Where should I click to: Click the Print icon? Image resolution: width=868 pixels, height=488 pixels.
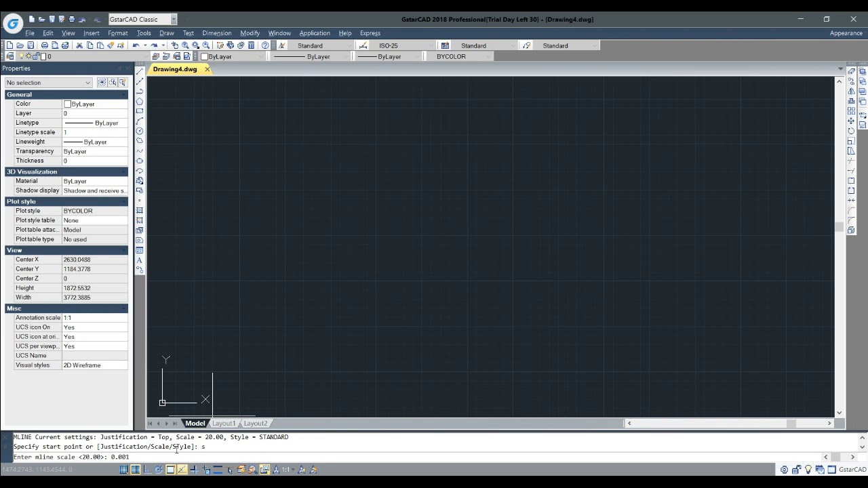(44, 45)
